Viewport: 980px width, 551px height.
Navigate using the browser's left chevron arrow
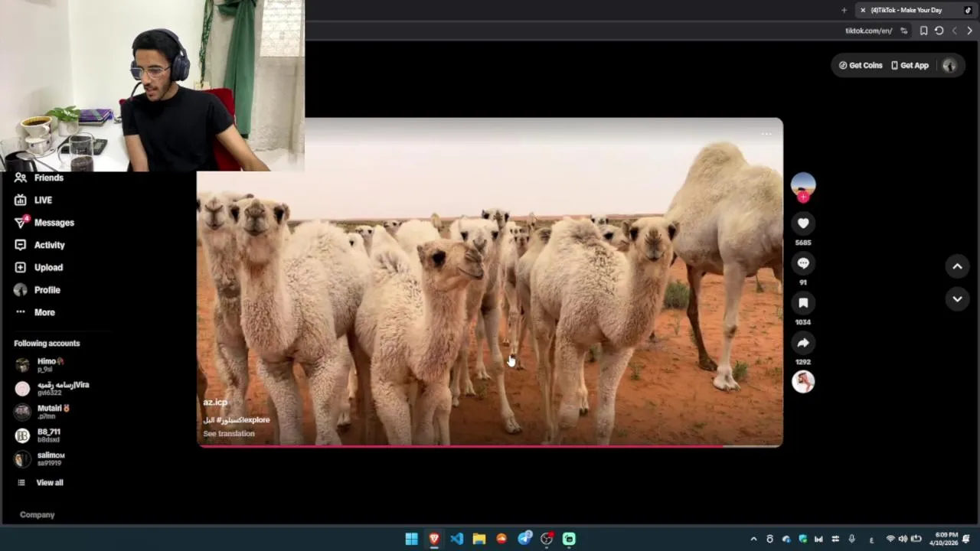954,31
